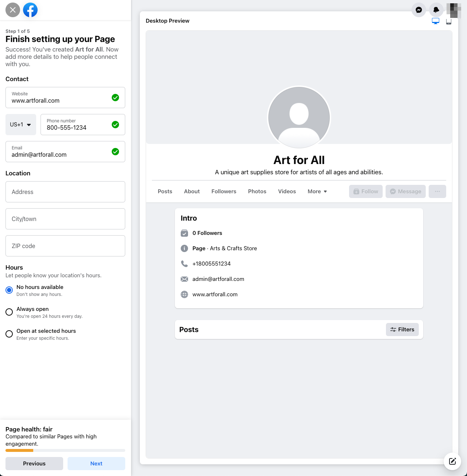Viewport: 467px width, 476px height.
Task: Click the Address input field
Action: pos(65,192)
